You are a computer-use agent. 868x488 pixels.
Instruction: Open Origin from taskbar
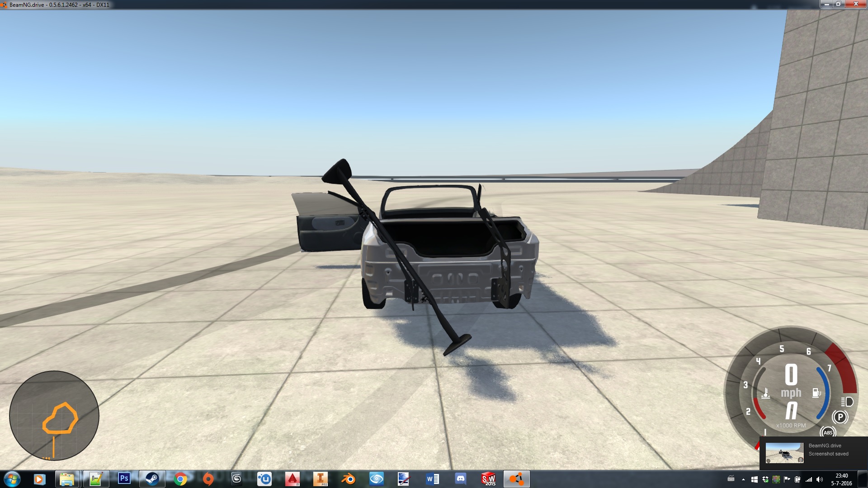[208, 479]
